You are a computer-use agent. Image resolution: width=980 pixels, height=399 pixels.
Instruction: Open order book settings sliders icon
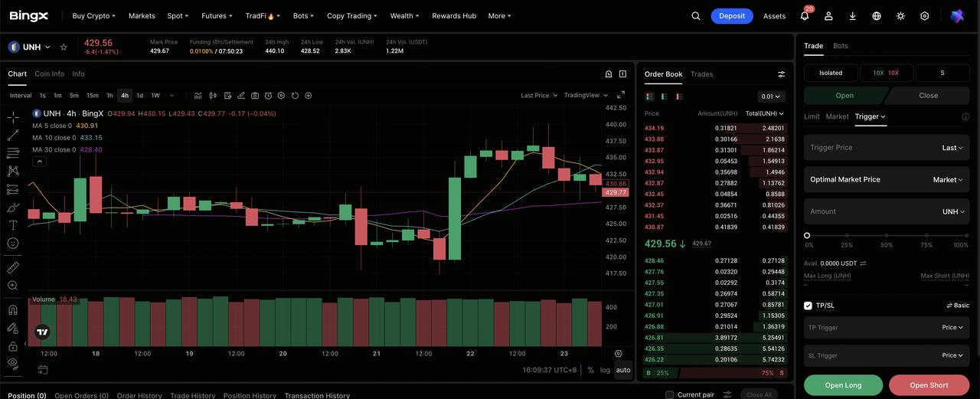(x=781, y=74)
